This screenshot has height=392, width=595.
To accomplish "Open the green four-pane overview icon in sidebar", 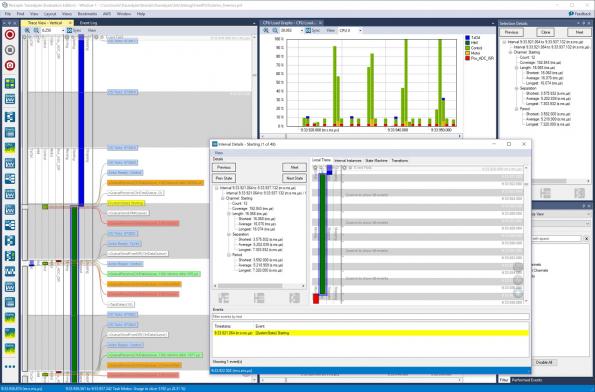I will click(x=10, y=83).
